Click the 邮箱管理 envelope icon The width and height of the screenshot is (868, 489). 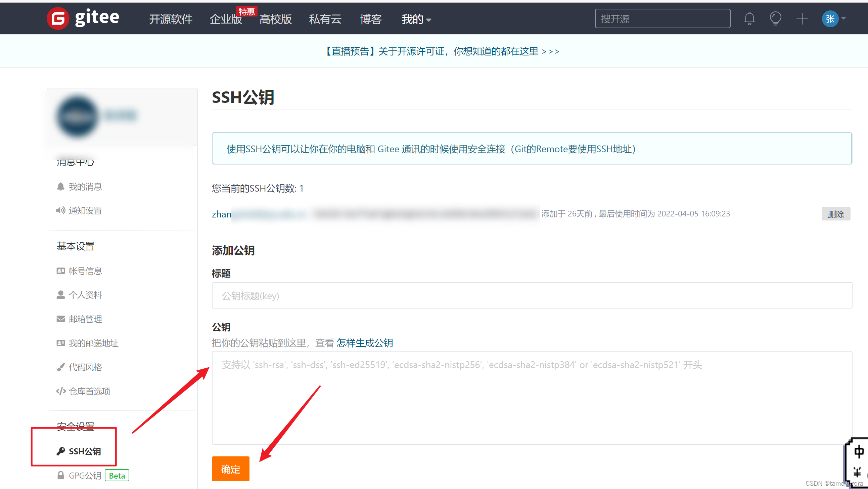[x=61, y=319]
